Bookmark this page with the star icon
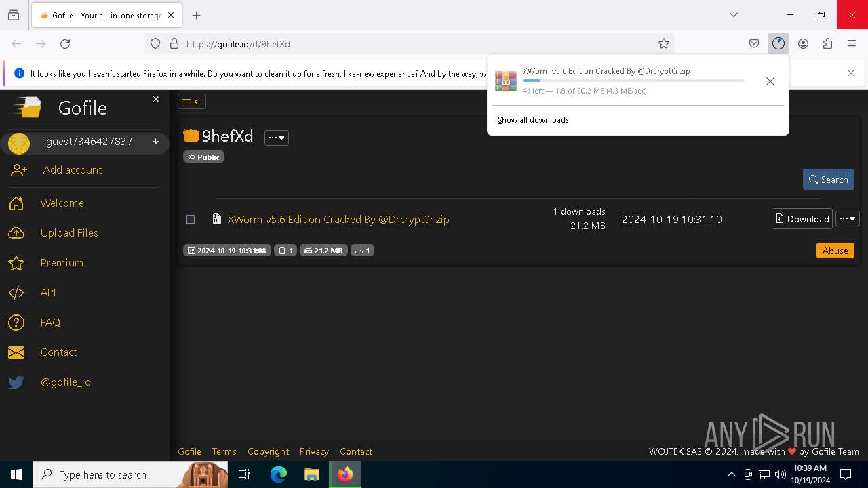This screenshot has height=488, width=868. pos(664,44)
